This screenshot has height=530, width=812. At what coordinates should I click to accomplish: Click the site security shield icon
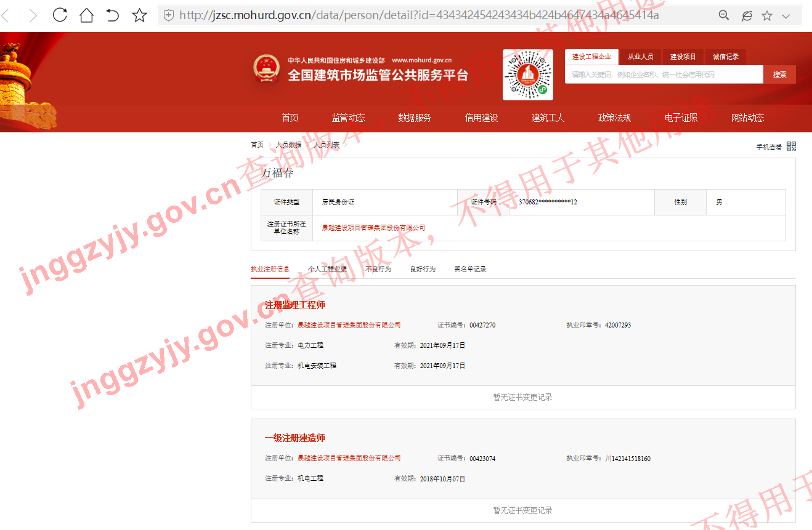click(x=168, y=15)
